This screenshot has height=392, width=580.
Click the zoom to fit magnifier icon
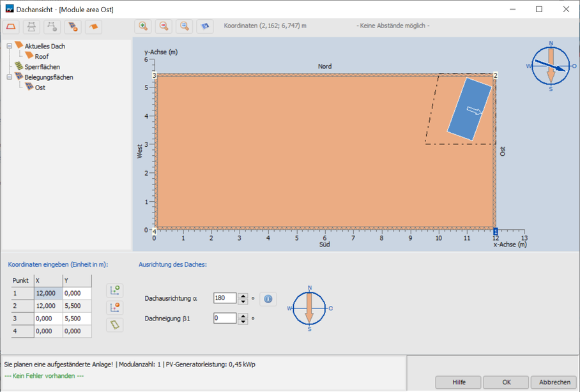pos(184,26)
